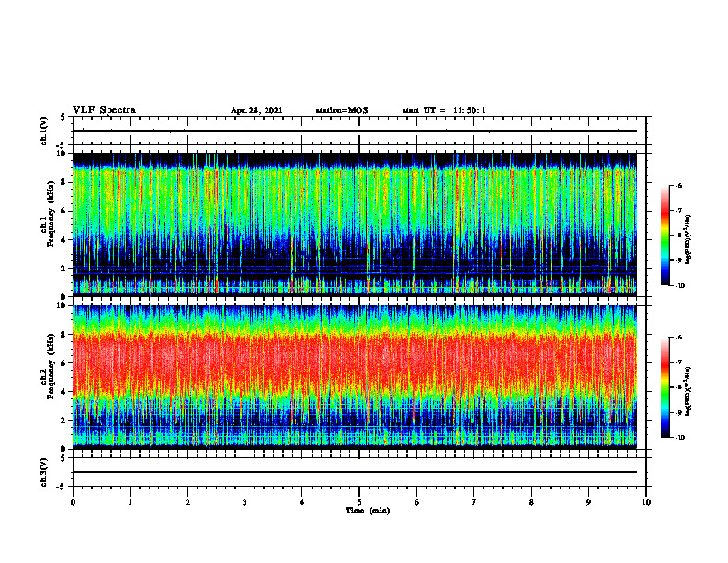Select the ch.1 "Frequency (kHz)" axis label
The width and height of the screenshot is (728, 563).
tap(51, 213)
